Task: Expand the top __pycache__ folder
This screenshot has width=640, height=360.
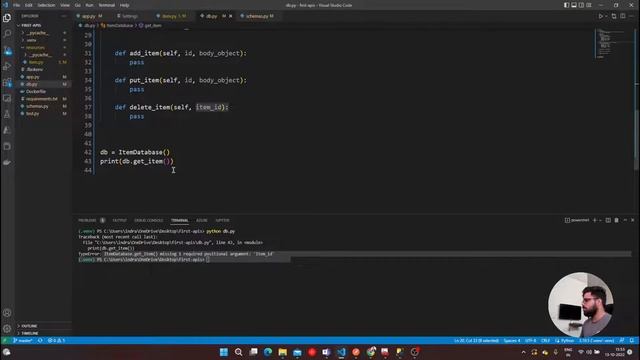Action: pyautogui.click(x=38, y=33)
